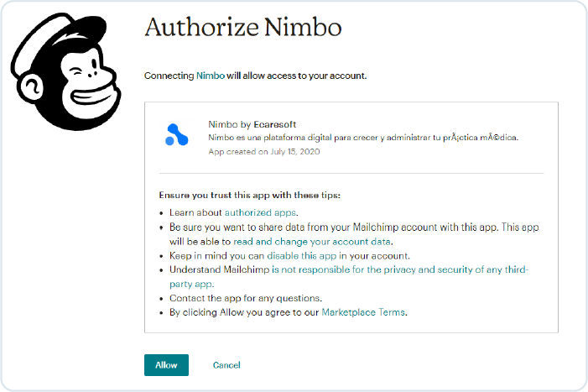
Task: Click the Nimbo es una plataforma digital description
Action: [363, 138]
